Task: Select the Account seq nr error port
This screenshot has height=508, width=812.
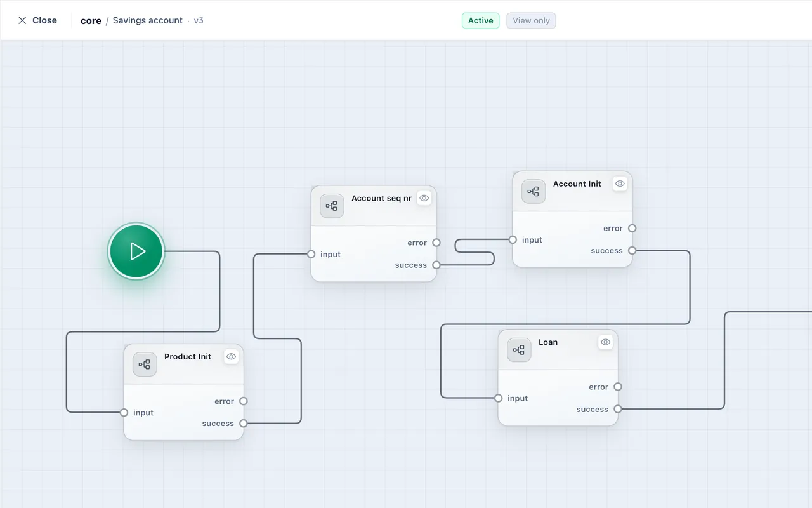Action: [x=436, y=243]
